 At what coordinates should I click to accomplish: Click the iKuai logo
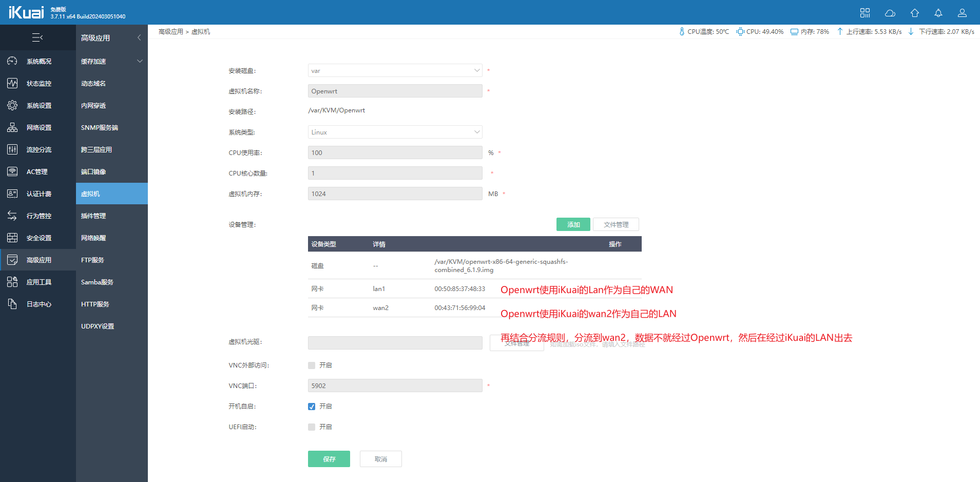(26, 12)
